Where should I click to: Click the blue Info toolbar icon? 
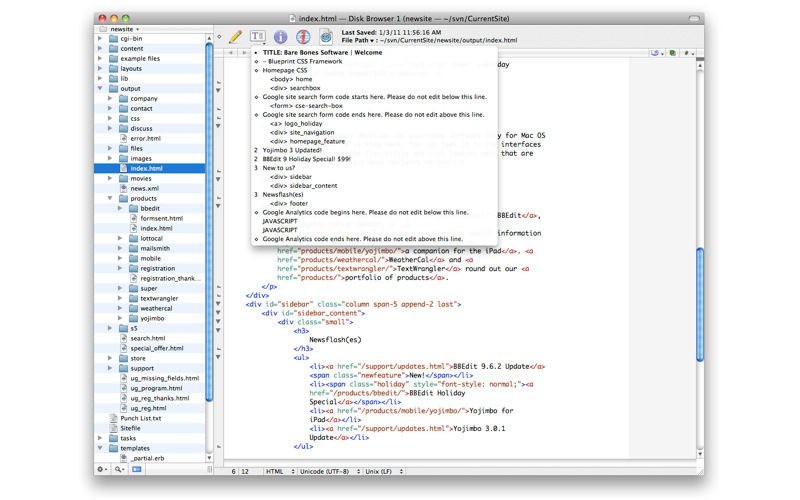tap(280, 36)
